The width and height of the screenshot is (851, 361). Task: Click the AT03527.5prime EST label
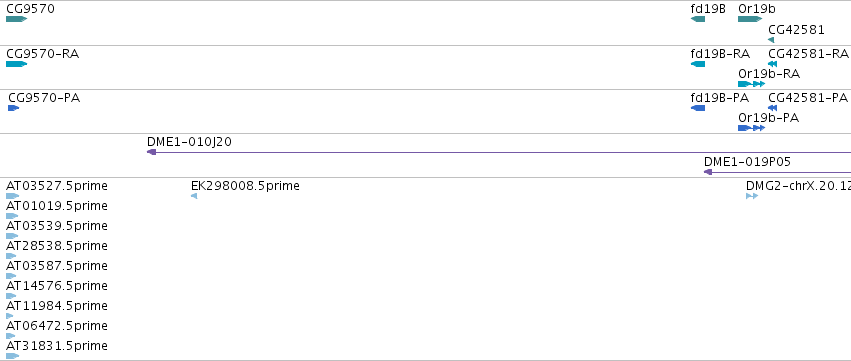pyautogui.click(x=57, y=186)
